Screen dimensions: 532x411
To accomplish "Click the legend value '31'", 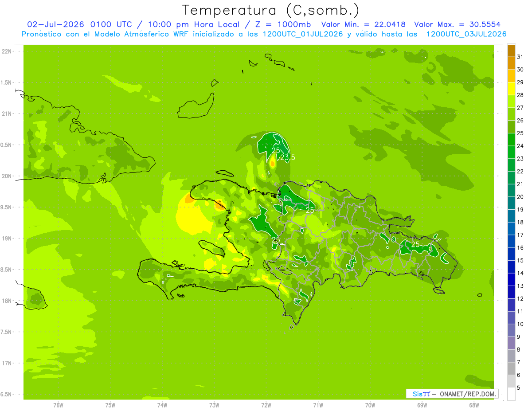I will coord(520,57).
